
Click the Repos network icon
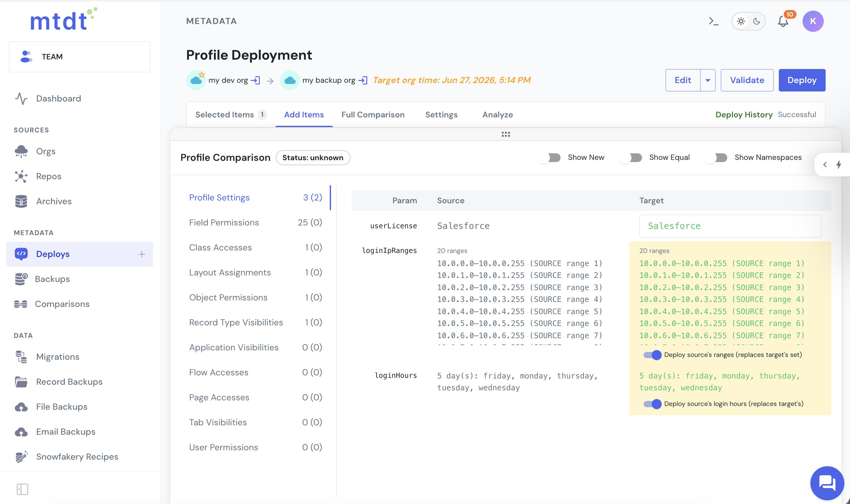click(x=21, y=176)
